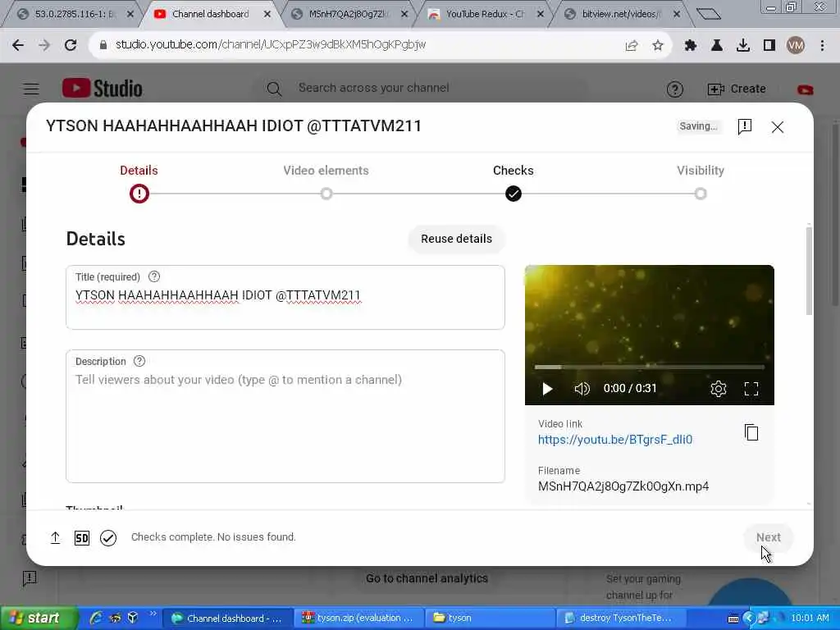The image size is (840, 630).
Task: Click the checks complete checkmark icon
Action: [108, 538]
